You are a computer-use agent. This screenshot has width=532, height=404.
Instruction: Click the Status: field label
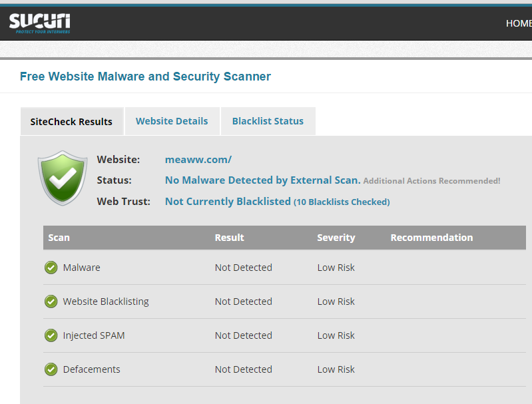[x=114, y=180]
